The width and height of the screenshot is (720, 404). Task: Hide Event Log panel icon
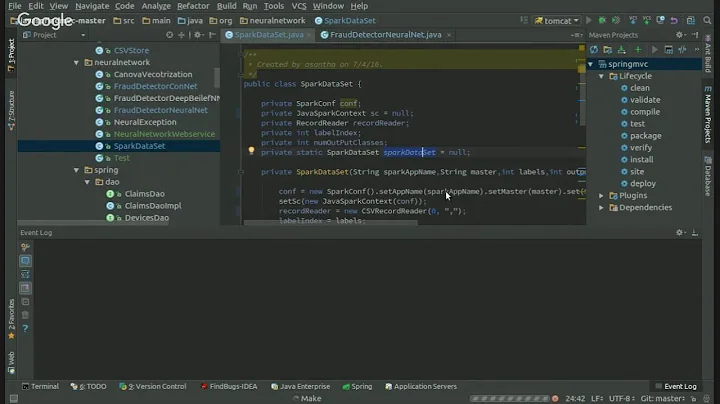pos(695,233)
